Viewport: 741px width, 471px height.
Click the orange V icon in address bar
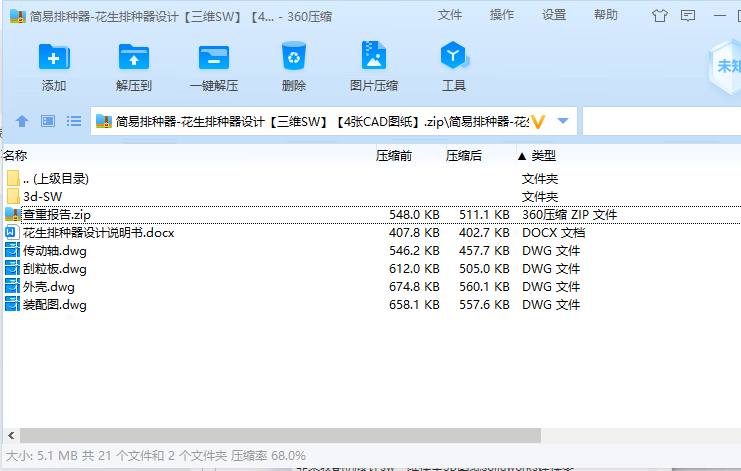tap(538, 122)
